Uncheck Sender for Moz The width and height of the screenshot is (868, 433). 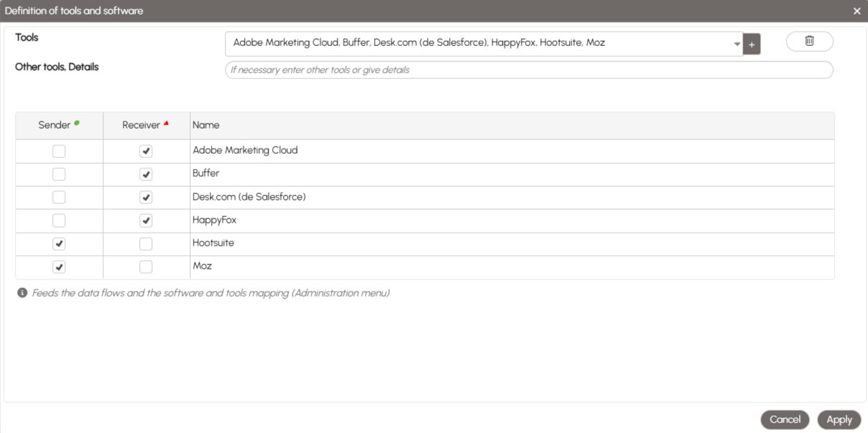[x=59, y=267]
